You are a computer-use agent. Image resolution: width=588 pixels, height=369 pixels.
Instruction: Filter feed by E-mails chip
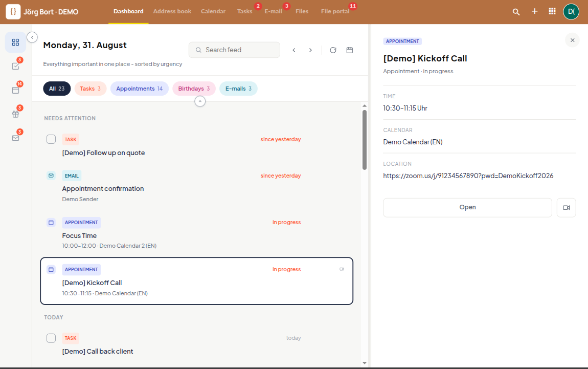point(238,89)
